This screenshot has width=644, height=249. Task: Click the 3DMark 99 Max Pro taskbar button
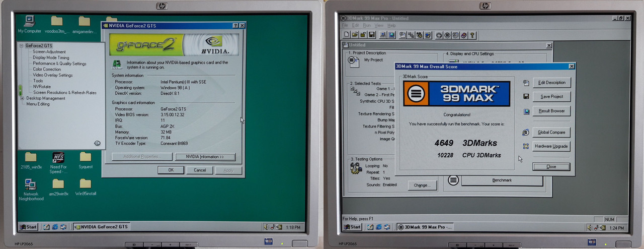[426, 227]
